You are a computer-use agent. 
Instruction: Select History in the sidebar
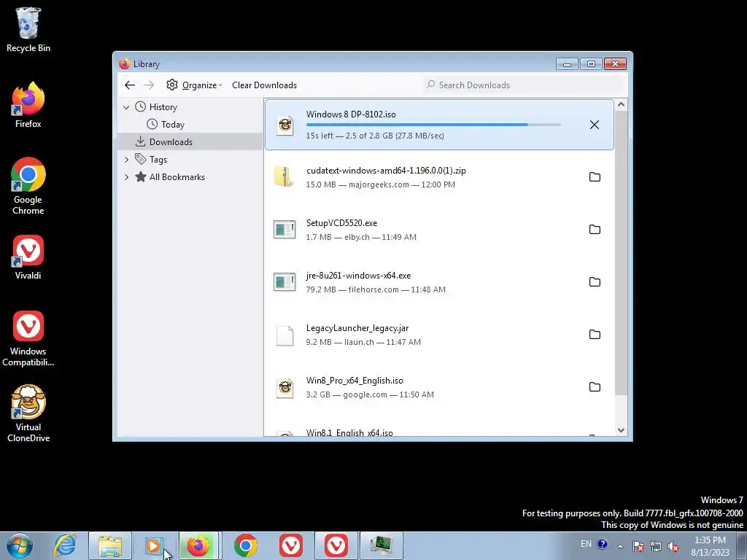163,107
